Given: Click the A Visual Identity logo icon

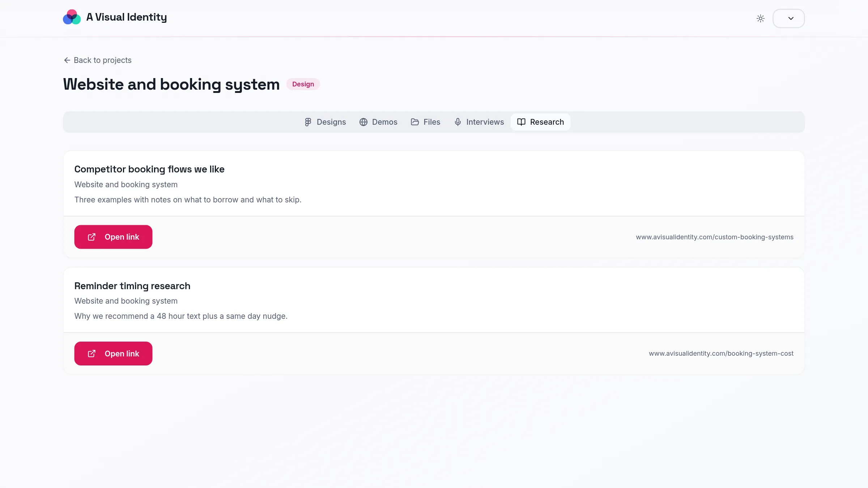Looking at the screenshot, I should (72, 17).
